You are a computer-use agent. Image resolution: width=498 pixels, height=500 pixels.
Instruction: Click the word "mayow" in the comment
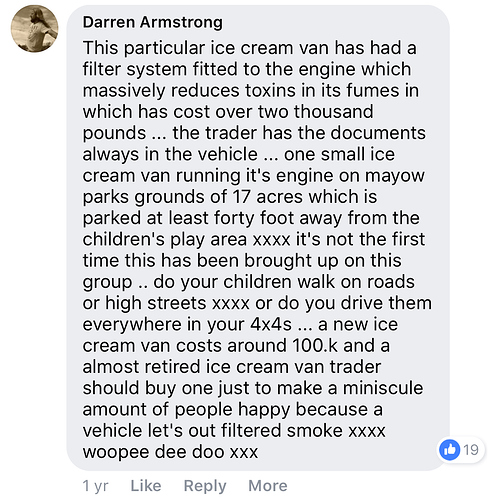click(x=395, y=176)
